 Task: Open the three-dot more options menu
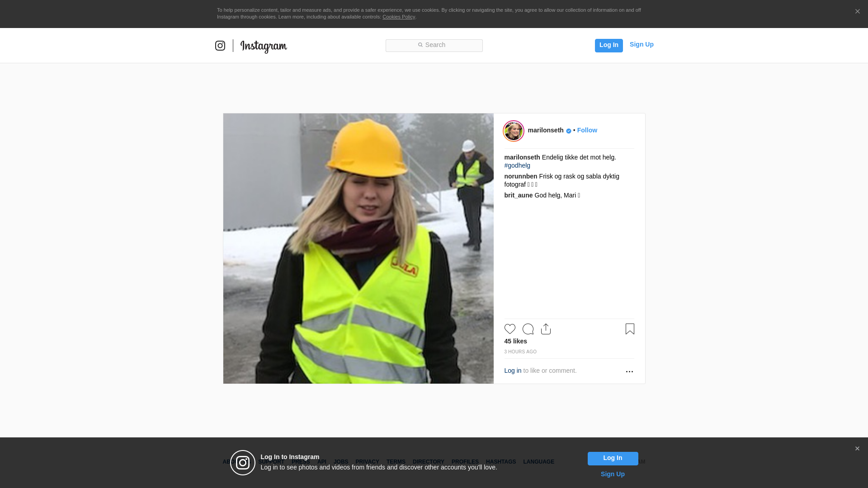pyautogui.click(x=629, y=371)
